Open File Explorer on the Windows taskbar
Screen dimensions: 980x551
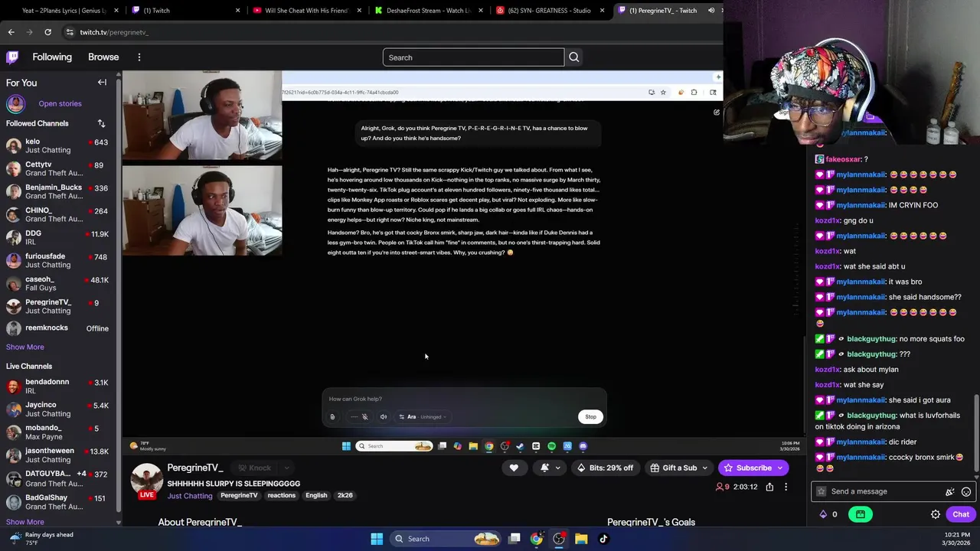[581, 539]
